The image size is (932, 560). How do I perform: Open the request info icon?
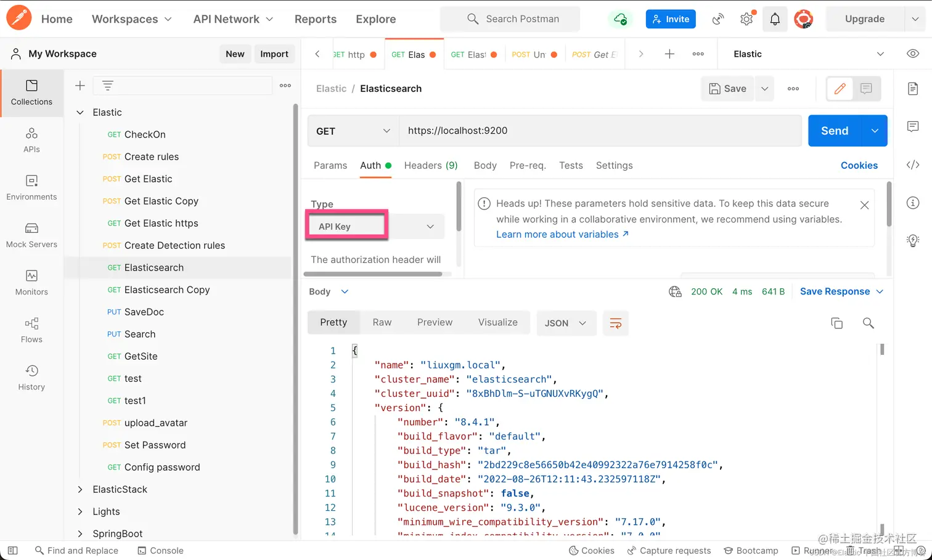point(913,203)
